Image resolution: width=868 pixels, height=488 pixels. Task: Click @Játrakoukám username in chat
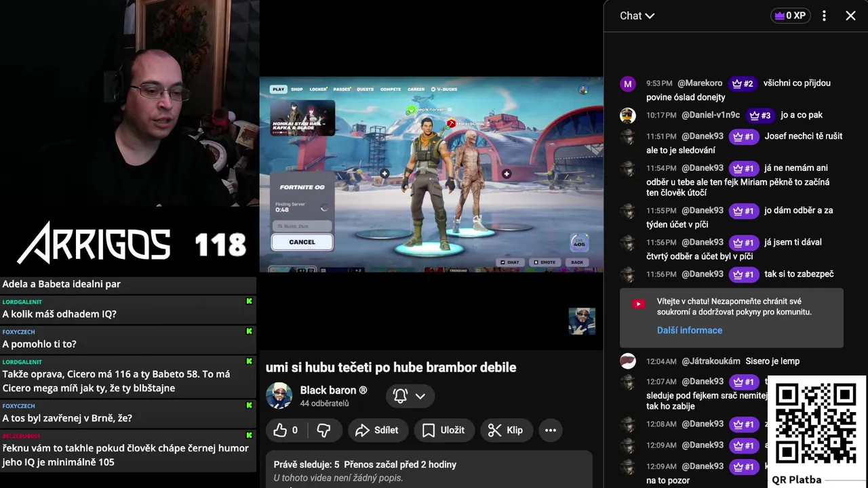click(711, 361)
